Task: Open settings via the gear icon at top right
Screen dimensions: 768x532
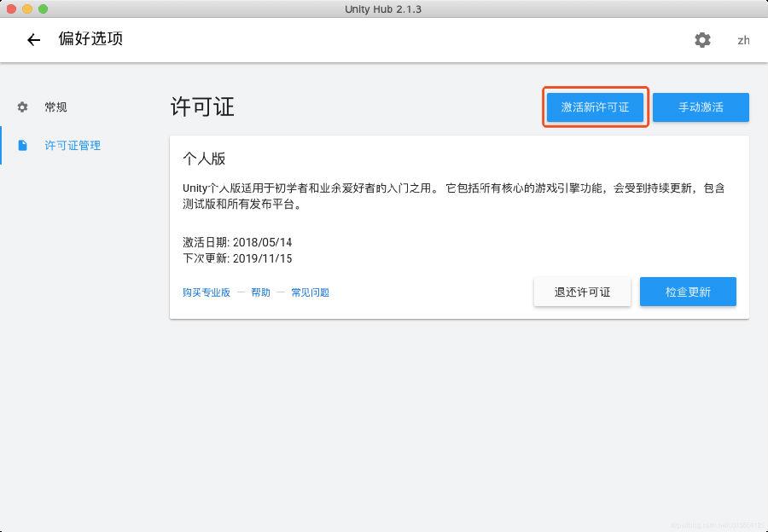Action: click(702, 39)
